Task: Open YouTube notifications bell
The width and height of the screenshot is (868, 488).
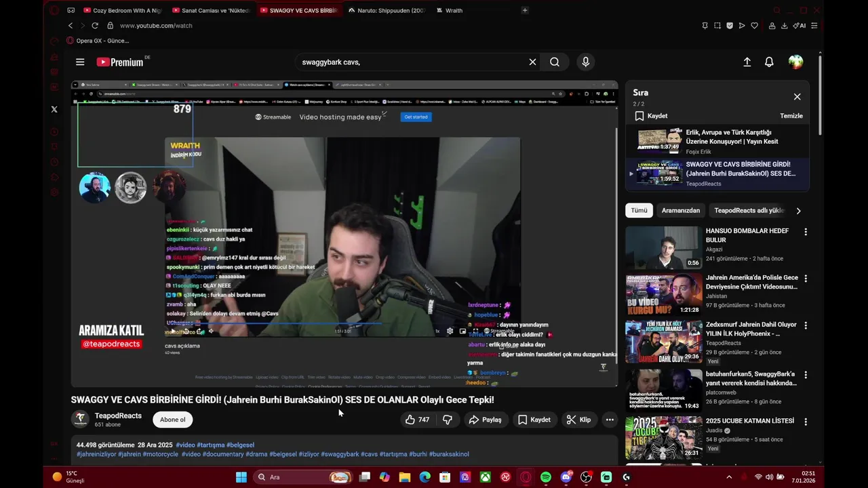Action: coord(769,62)
